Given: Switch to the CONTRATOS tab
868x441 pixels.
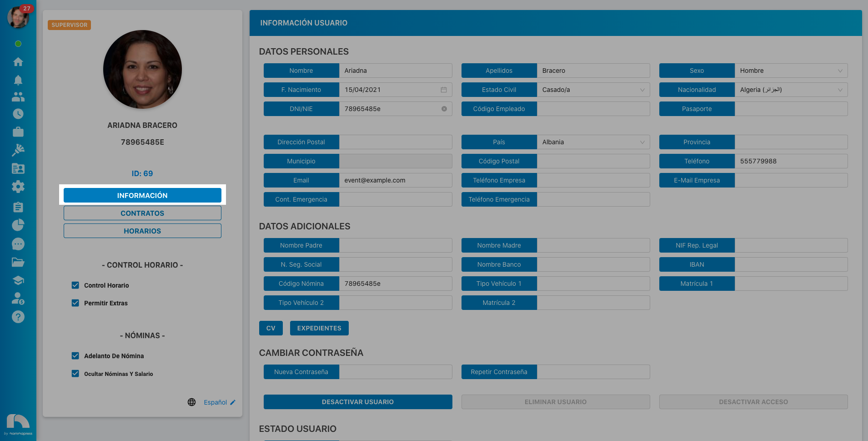Looking at the screenshot, I should (x=142, y=213).
